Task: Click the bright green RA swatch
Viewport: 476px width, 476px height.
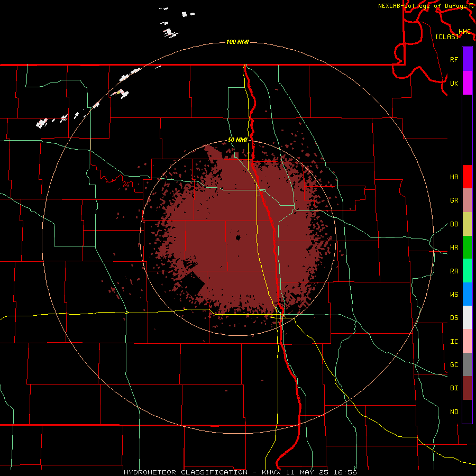Action: 467,271
